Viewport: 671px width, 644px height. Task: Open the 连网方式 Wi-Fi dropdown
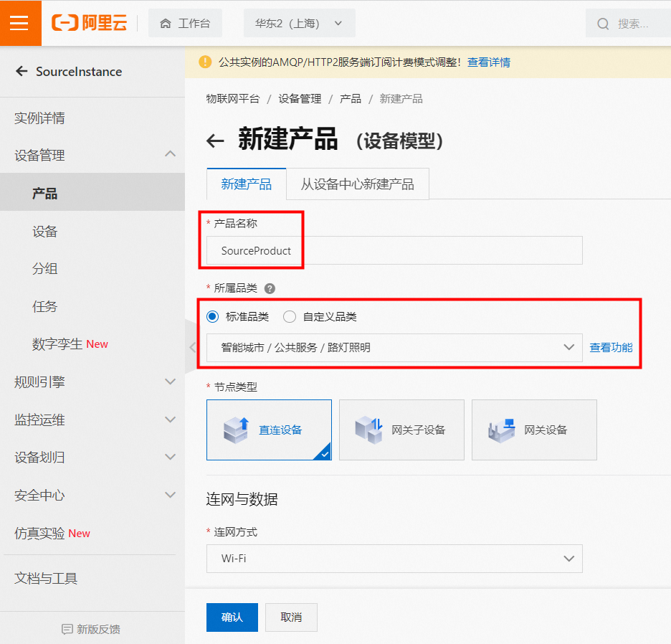(394, 559)
